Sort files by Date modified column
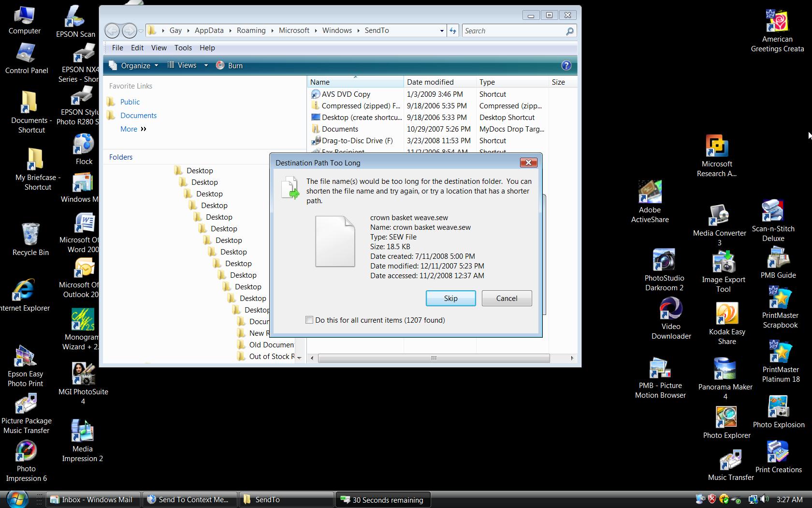 coord(440,82)
